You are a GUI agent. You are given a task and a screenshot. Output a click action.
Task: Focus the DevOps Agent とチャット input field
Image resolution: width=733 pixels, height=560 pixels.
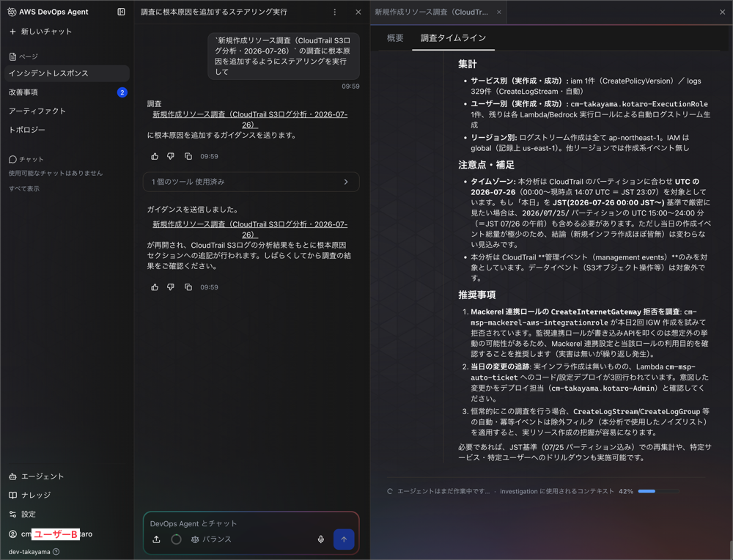coord(251,523)
